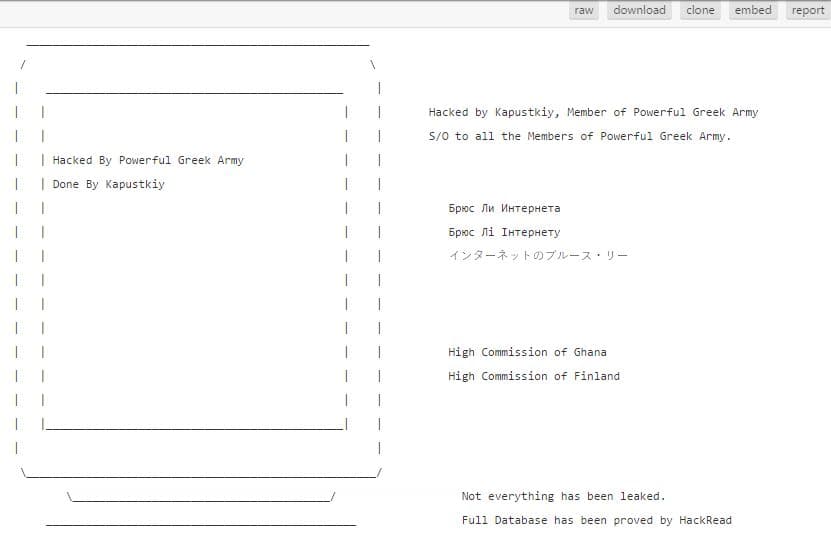Click the Japanese katakana text line
This screenshot has width=831, height=538.
[538, 255]
